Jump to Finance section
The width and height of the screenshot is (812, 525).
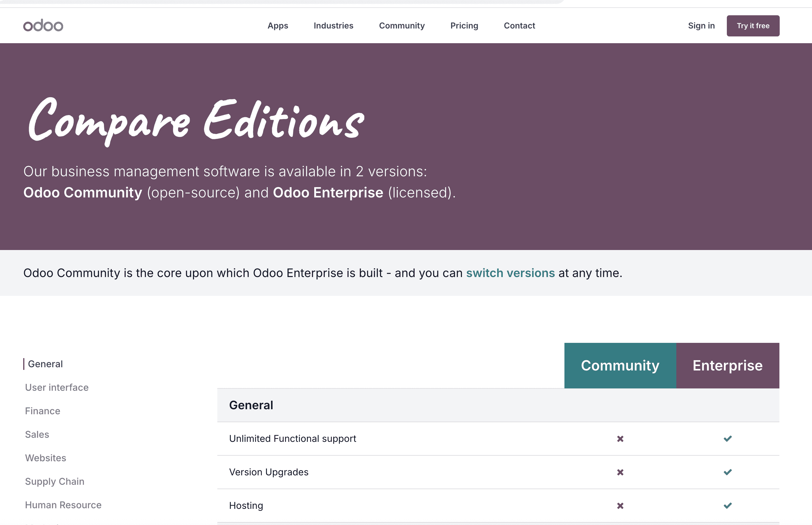click(43, 411)
